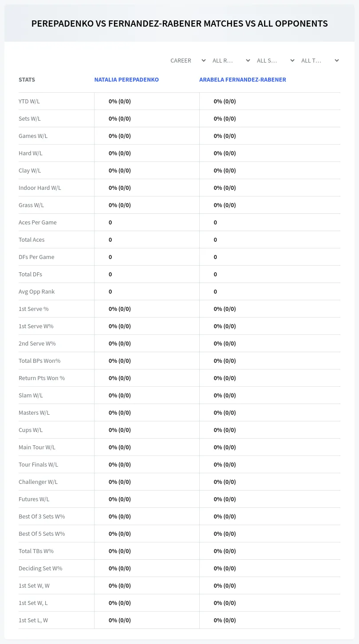Click Fernandez-Rabener's Total BPs Won% value
Image resolution: width=359 pixels, height=644 pixels.
pyautogui.click(x=225, y=361)
